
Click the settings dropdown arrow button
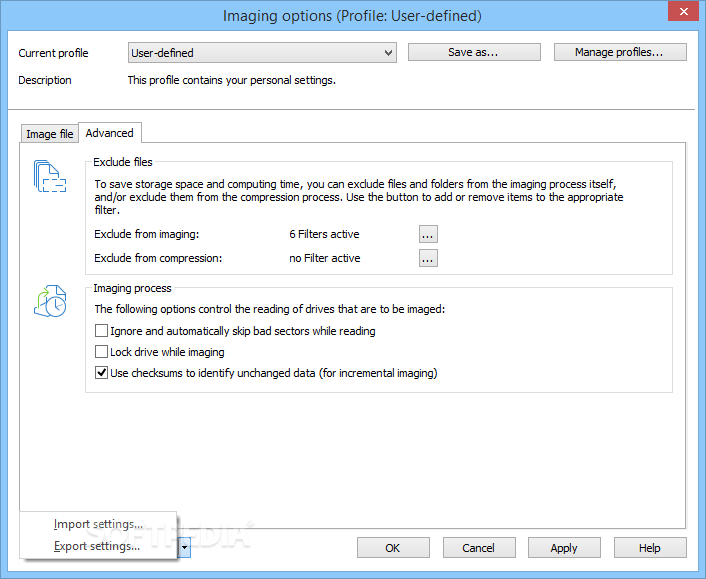point(184,547)
